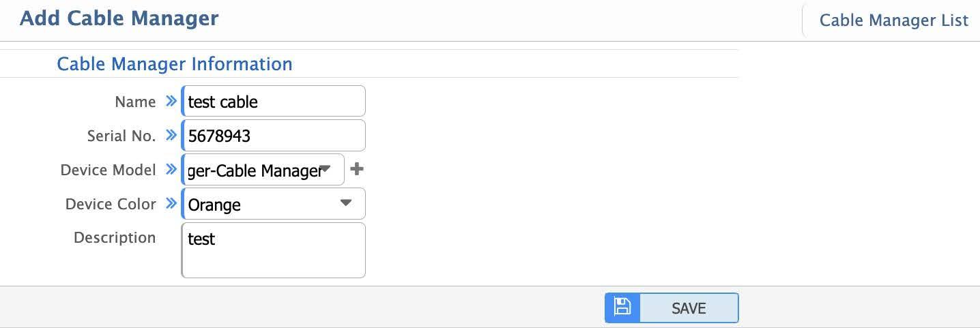Screen dimensions: 980x328
Task: Click the double-arrow icon beside Device Color
Action: click(171, 204)
